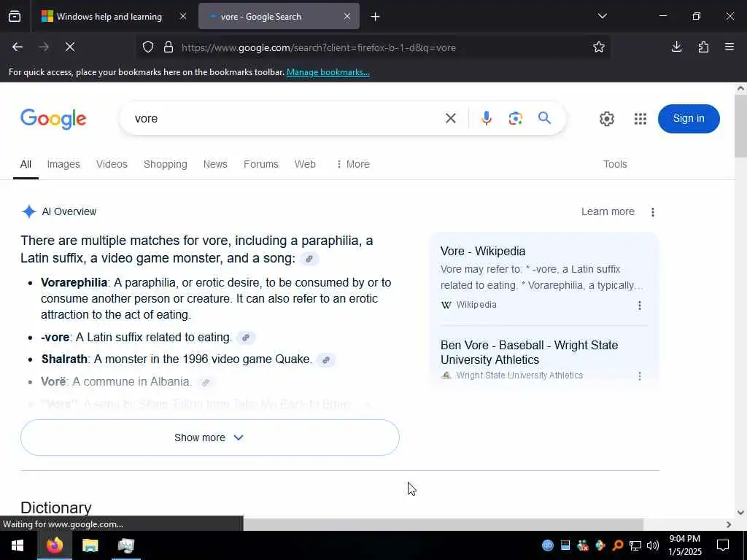The image size is (747, 560).
Task: Open source link chip beside -vore line
Action: tap(246, 338)
